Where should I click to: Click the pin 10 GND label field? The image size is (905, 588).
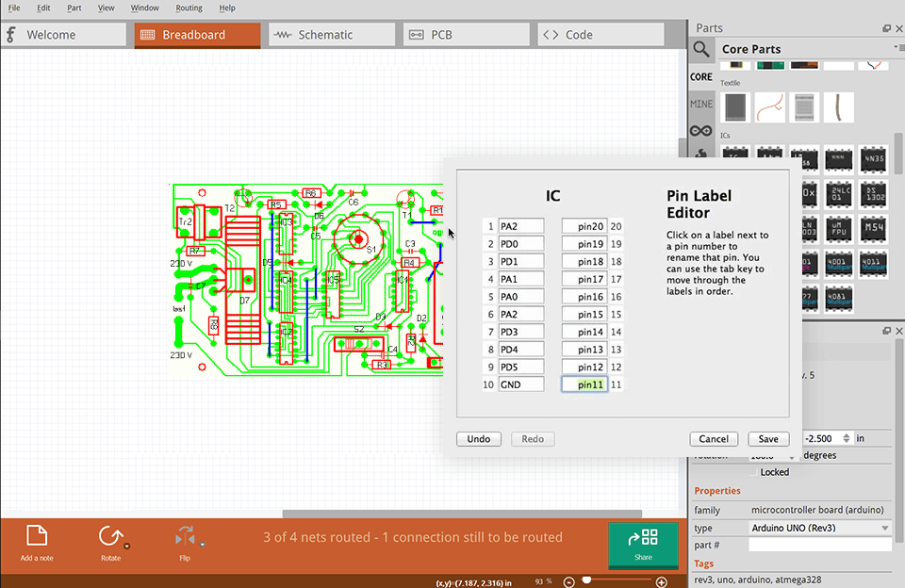point(521,384)
